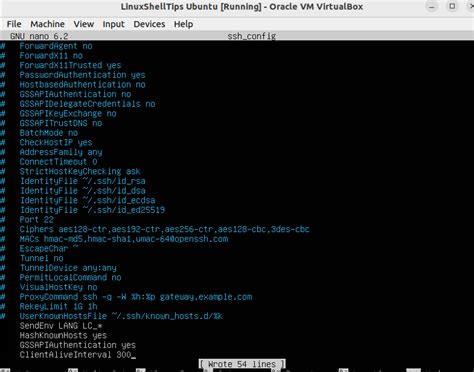This screenshot has height=372, width=474.
Task: Click the 'BatchMode no' line
Action: pos(49,133)
